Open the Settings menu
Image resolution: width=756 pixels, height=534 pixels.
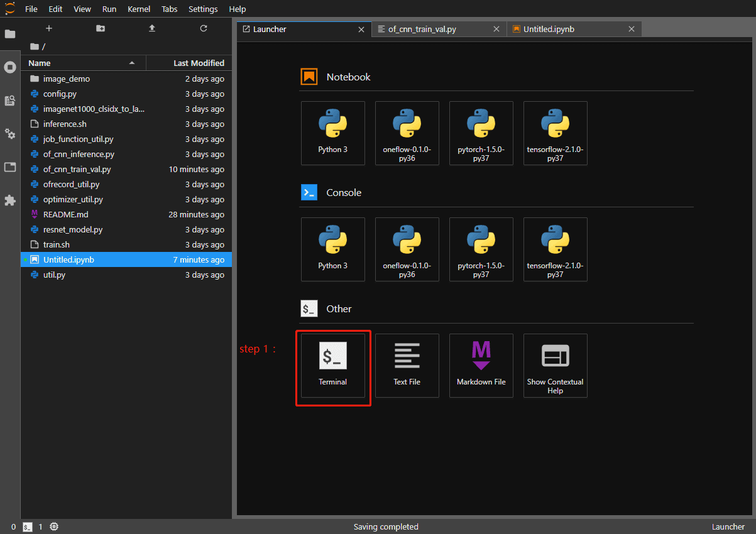[x=203, y=9]
